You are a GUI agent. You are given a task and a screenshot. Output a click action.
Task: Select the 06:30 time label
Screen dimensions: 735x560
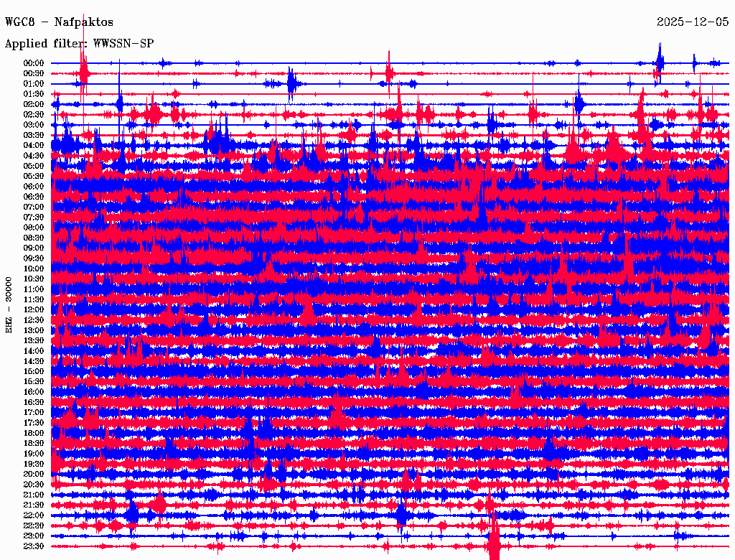(x=34, y=197)
